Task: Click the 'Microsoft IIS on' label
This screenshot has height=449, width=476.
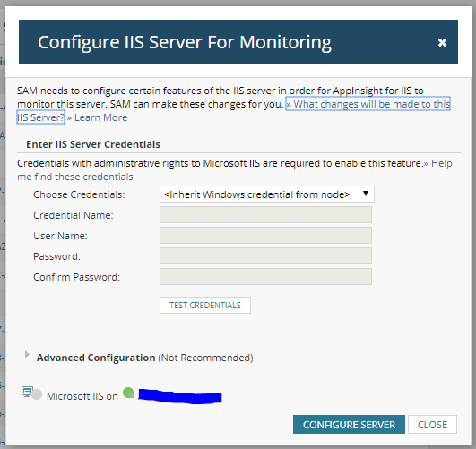Action: pyautogui.click(x=82, y=396)
